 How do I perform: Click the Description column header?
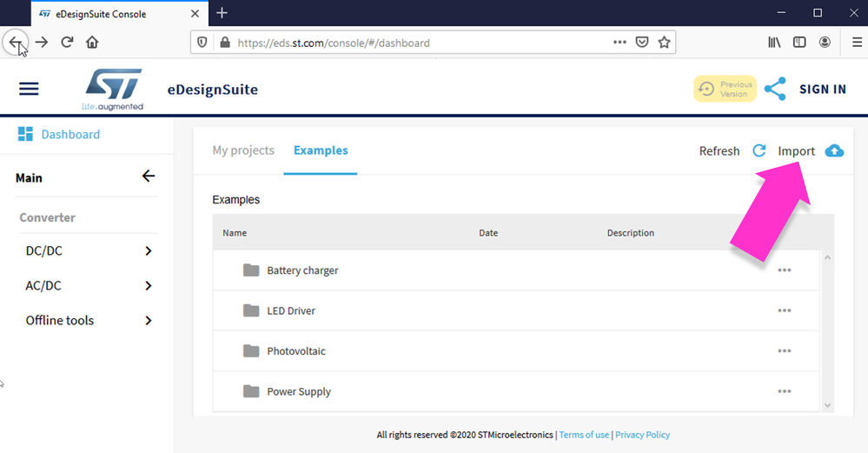(631, 233)
